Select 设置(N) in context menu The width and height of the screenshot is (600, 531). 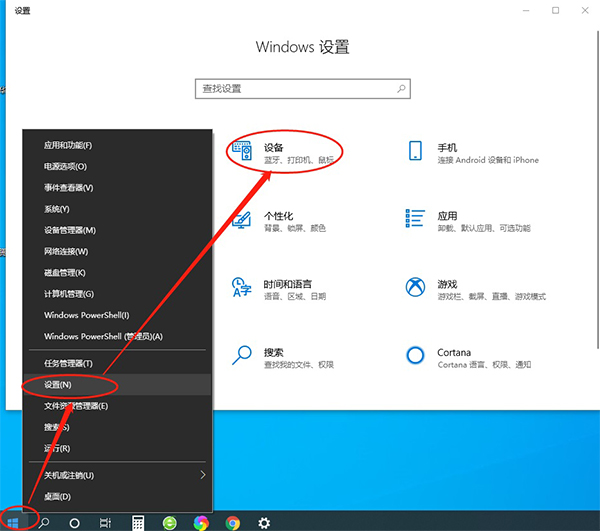(x=117, y=384)
